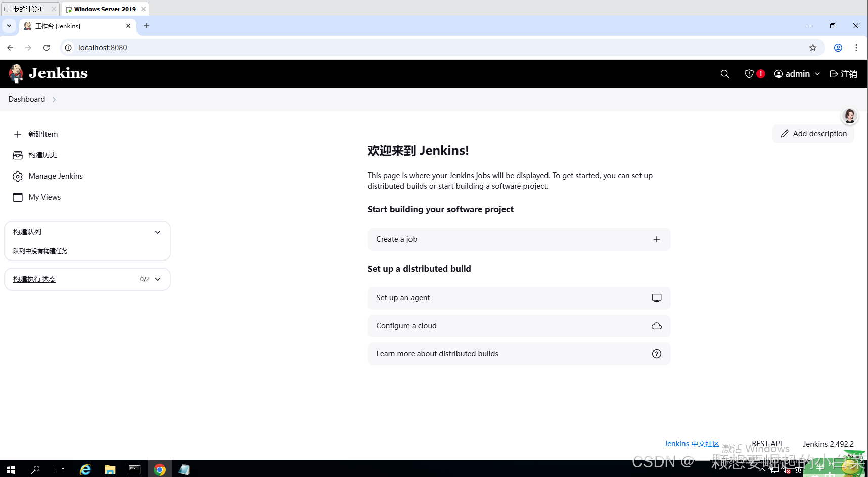This screenshot has width=868, height=477.
Task: Click the plus icon in Create a job
Action: click(656, 239)
